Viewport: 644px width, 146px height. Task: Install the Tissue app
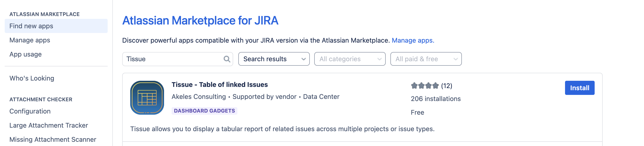[579, 88]
